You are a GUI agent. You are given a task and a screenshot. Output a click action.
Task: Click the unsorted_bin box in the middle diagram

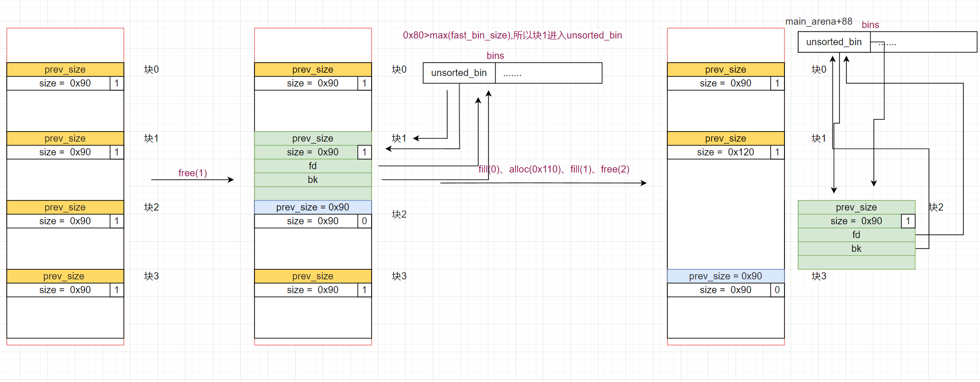(458, 73)
